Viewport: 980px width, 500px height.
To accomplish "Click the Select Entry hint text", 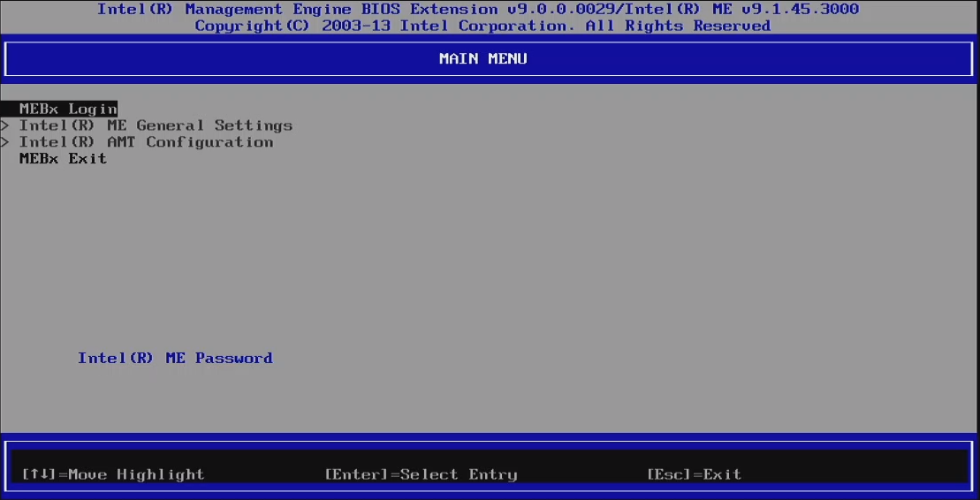I will [x=459, y=474].
